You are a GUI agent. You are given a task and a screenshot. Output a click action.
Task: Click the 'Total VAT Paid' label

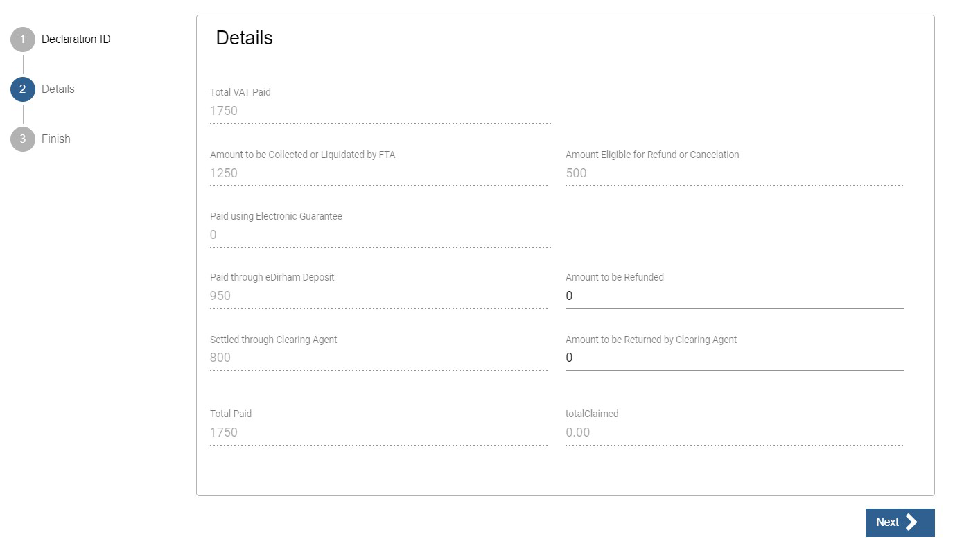tap(240, 92)
